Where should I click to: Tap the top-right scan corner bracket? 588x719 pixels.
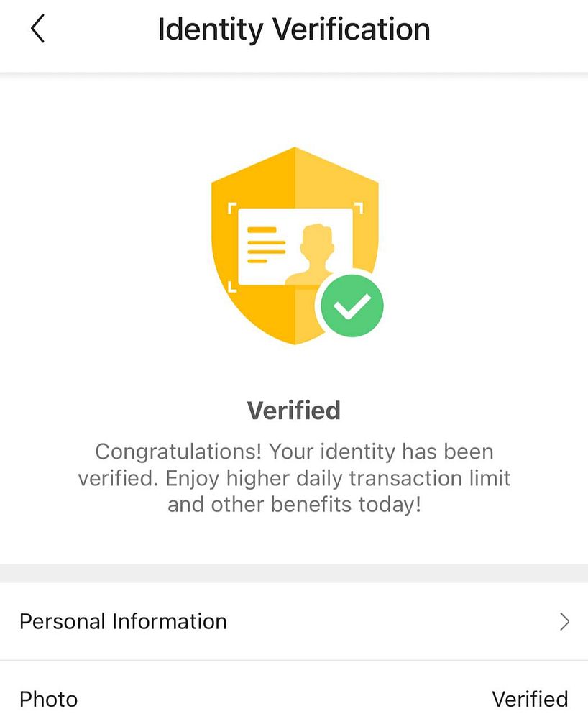tap(359, 208)
